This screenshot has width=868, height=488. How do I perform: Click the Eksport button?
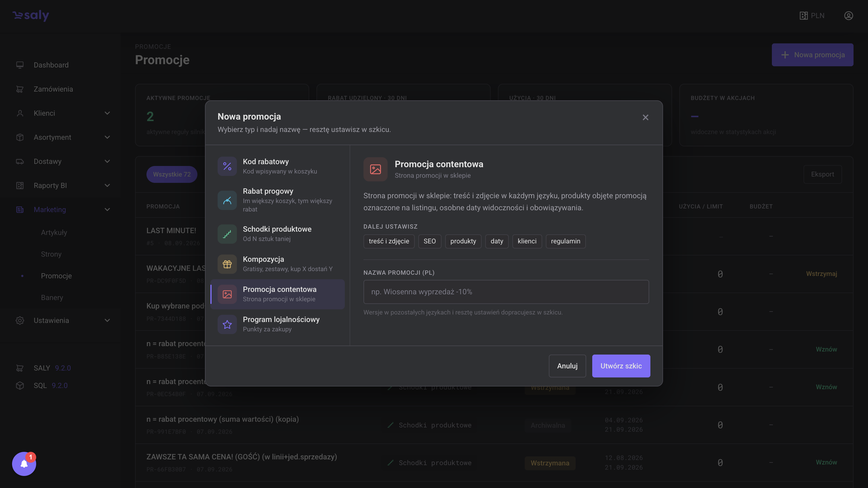click(x=822, y=174)
